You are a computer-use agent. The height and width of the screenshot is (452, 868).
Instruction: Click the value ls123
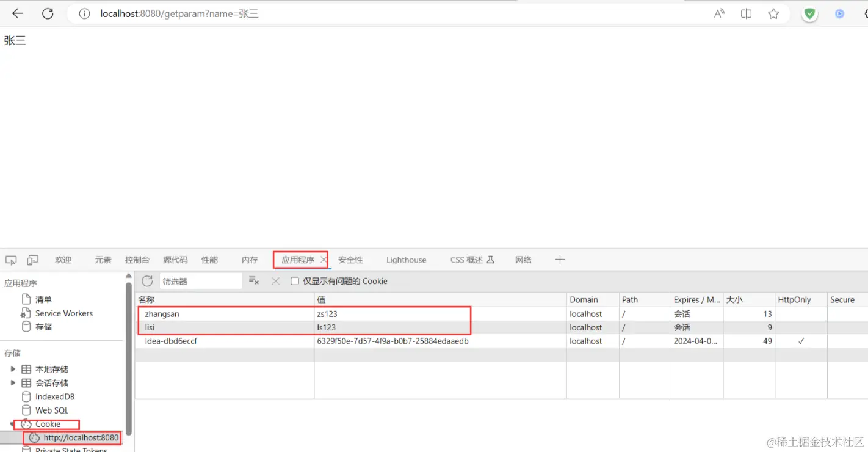click(x=327, y=327)
